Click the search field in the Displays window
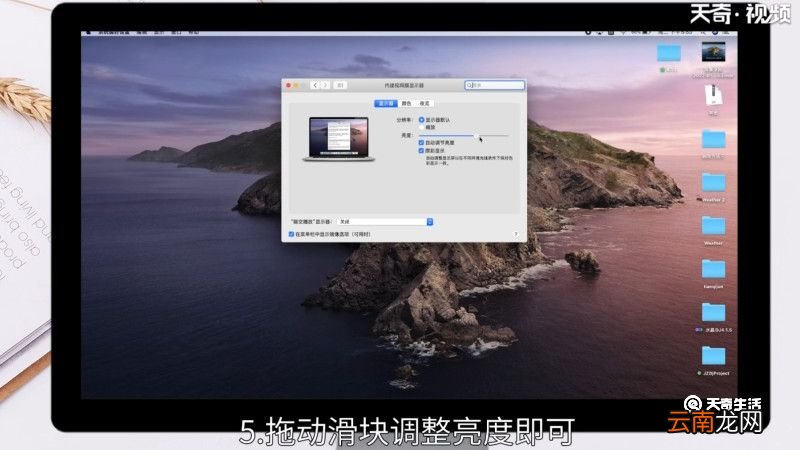Viewport: 800px width, 450px height. (494, 85)
